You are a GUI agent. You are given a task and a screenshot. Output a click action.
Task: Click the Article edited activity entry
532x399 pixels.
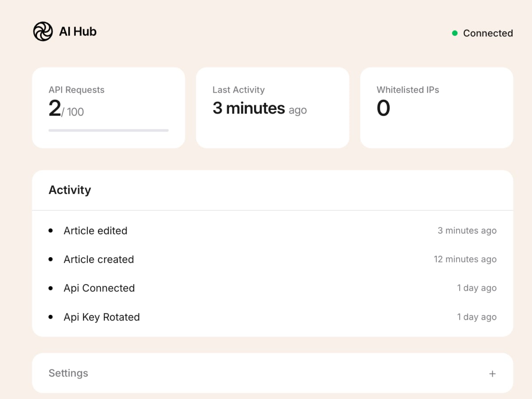(95, 231)
